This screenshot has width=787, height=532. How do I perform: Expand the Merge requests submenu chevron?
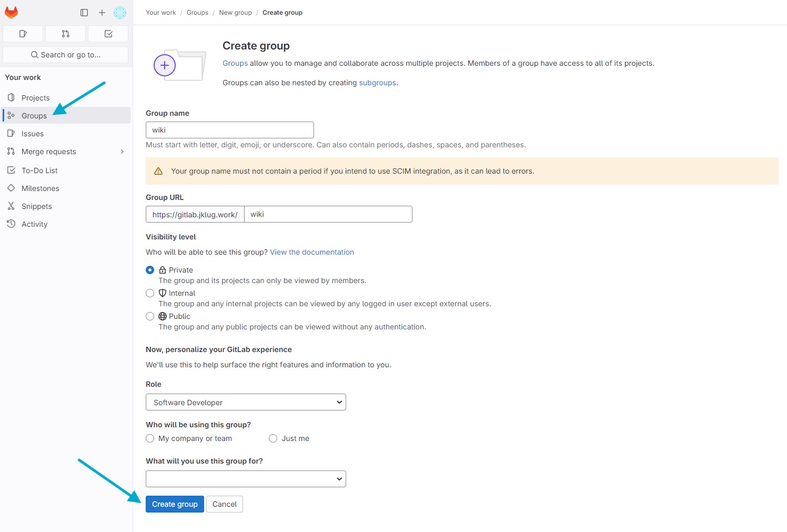(122, 152)
